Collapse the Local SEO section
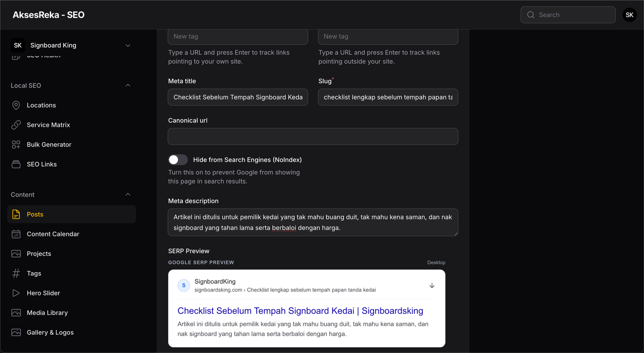This screenshot has width=644, height=353. click(x=128, y=85)
